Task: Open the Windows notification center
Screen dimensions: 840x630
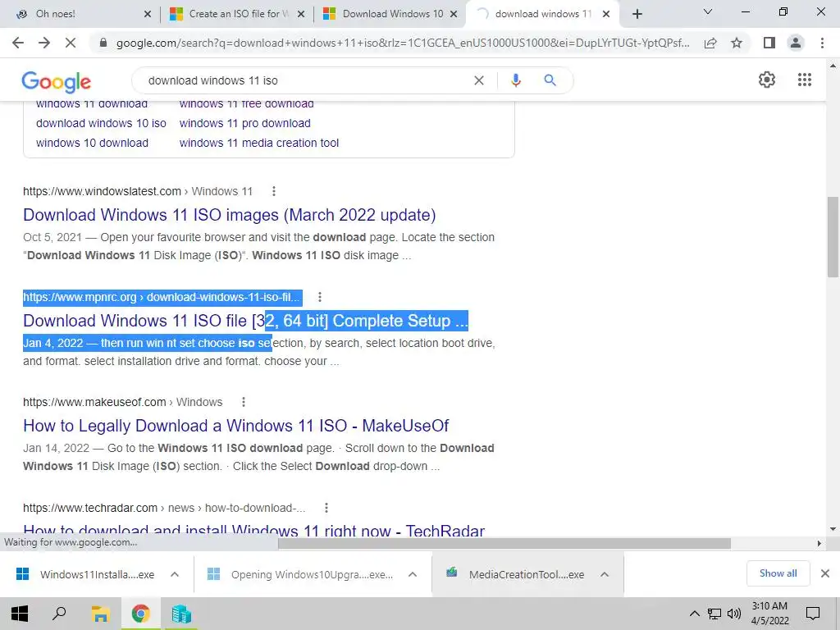Action: pyautogui.click(x=813, y=614)
